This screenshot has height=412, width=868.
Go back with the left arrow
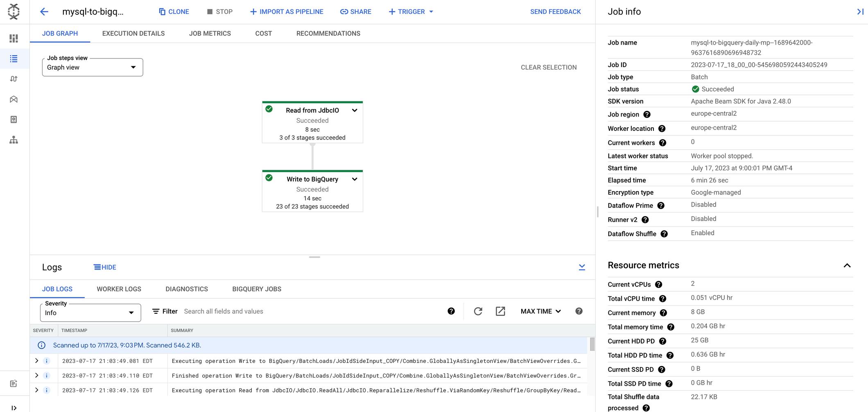(44, 11)
